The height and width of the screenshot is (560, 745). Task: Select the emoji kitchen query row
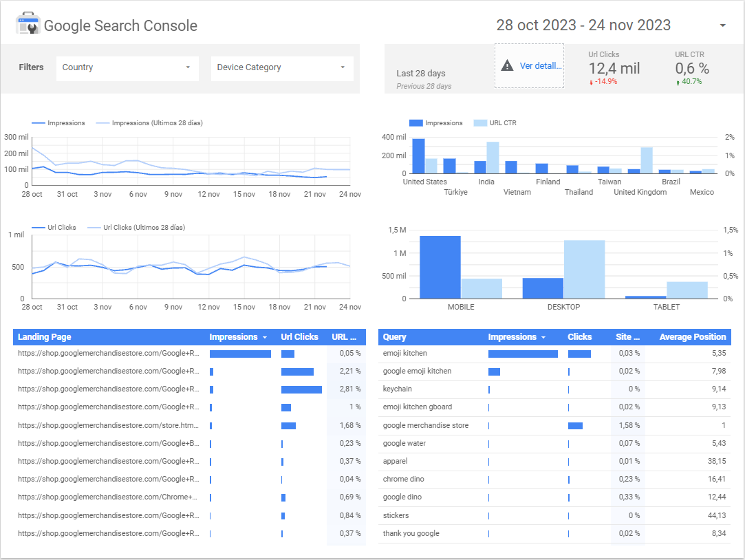405,354
